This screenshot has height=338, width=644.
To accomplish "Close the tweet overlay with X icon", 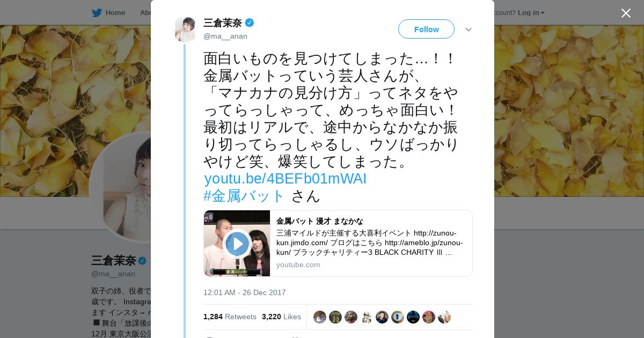I will point(626,13).
